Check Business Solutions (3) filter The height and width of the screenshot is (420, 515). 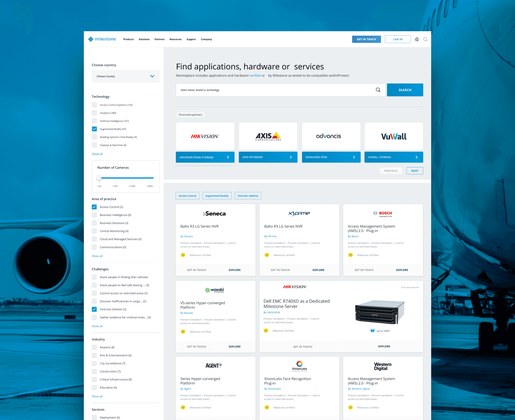pyautogui.click(x=94, y=223)
